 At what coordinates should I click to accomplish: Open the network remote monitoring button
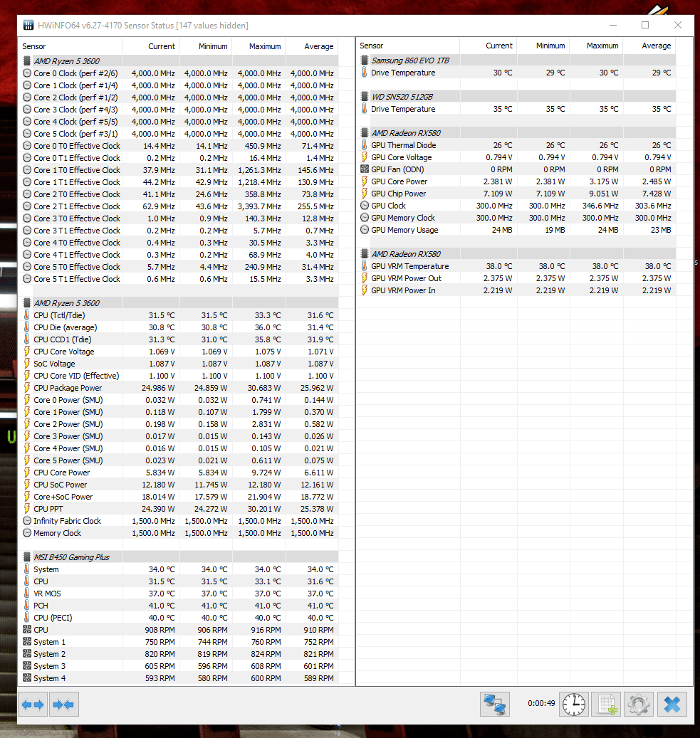coord(495,704)
